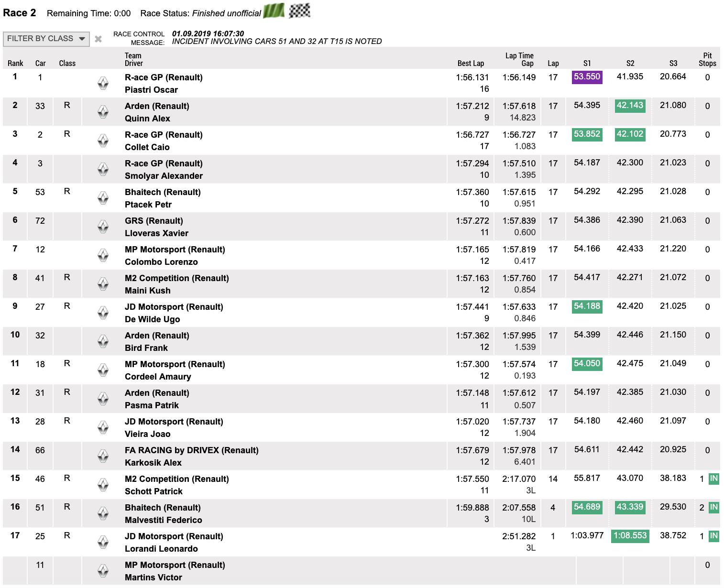Image resolution: width=724 pixels, height=588 pixels.
Task: Click Renault logo in Quinn Alex row
Action: (x=103, y=112)
